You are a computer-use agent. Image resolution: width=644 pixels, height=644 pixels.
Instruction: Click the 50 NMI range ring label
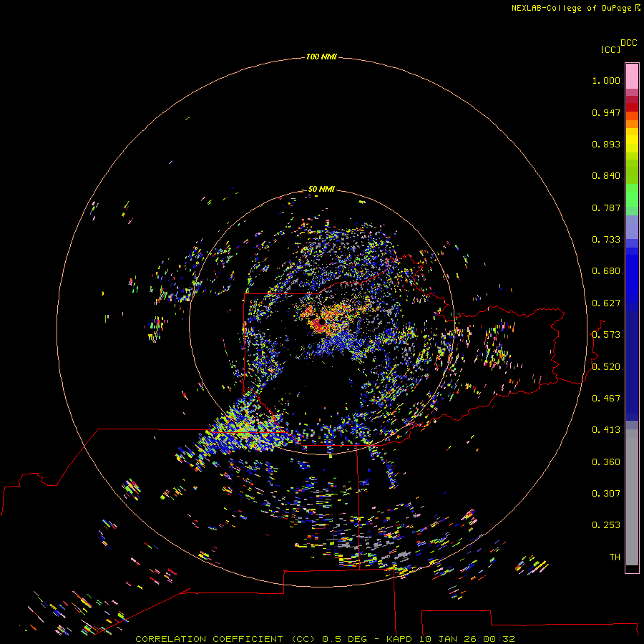(321, 189)
